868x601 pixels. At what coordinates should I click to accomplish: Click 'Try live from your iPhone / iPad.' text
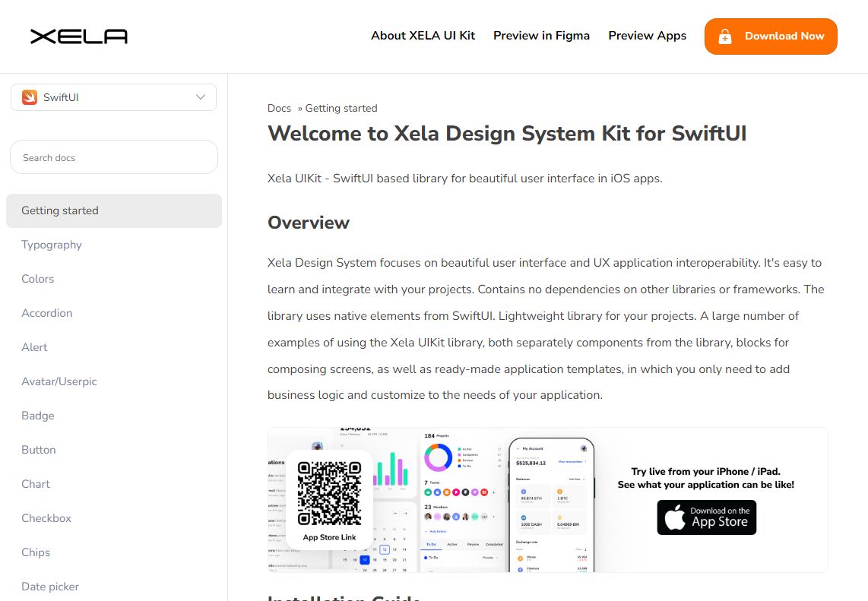[x=706, y=472]
